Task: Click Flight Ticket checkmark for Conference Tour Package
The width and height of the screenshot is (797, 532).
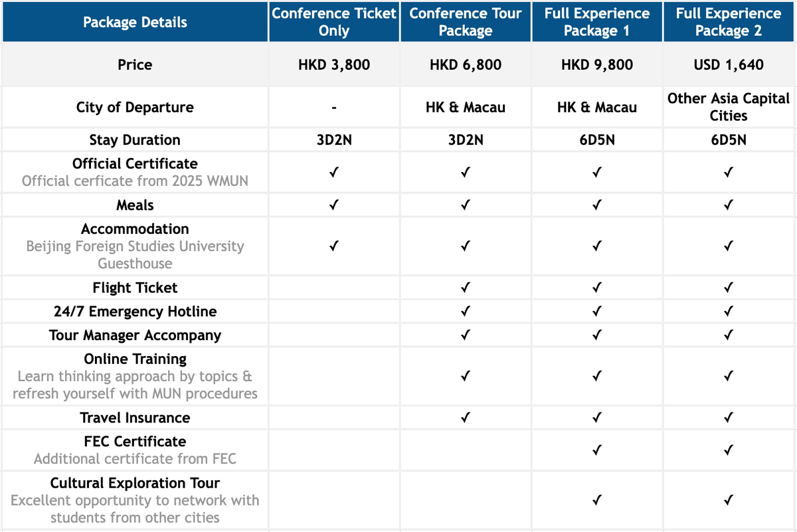Action: pos(466,288)
